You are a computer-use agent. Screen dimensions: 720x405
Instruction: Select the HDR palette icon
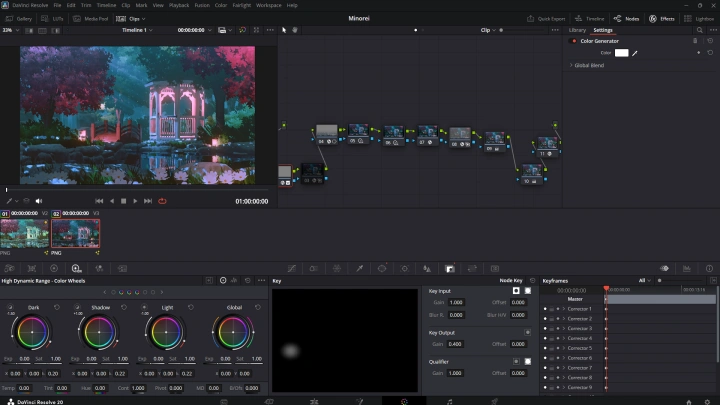77,269
